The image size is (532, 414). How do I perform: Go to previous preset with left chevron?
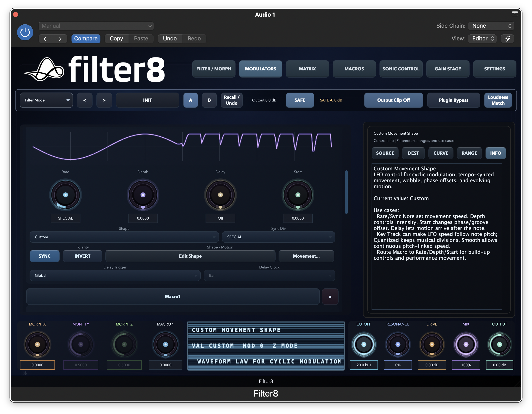(x=45, y=39)
